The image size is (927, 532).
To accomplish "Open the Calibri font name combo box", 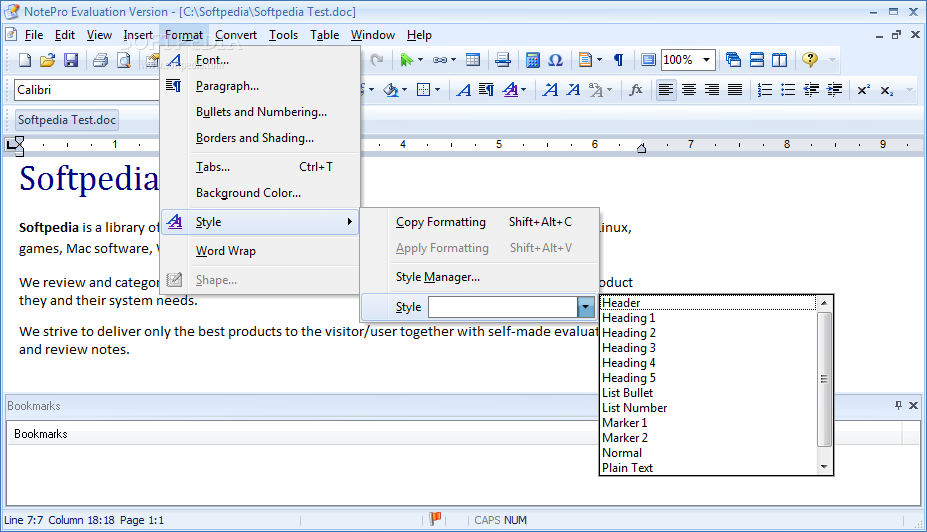I will pos(87,90).
